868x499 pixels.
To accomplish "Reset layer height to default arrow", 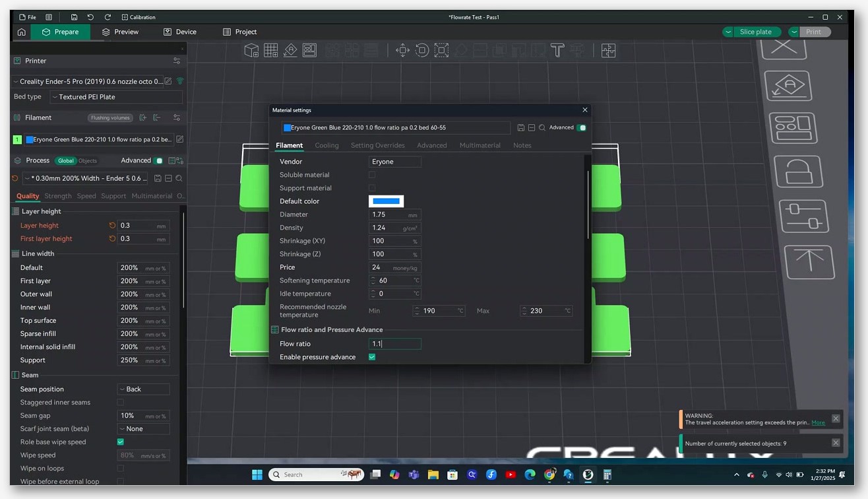I will pyautogui.click(x=112, y=225).
